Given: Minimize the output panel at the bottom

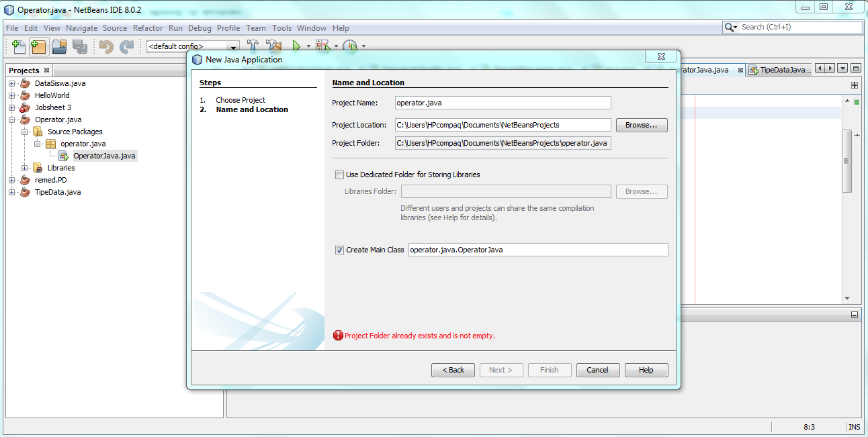Looking at the screenshot, I should click(855, 314).
